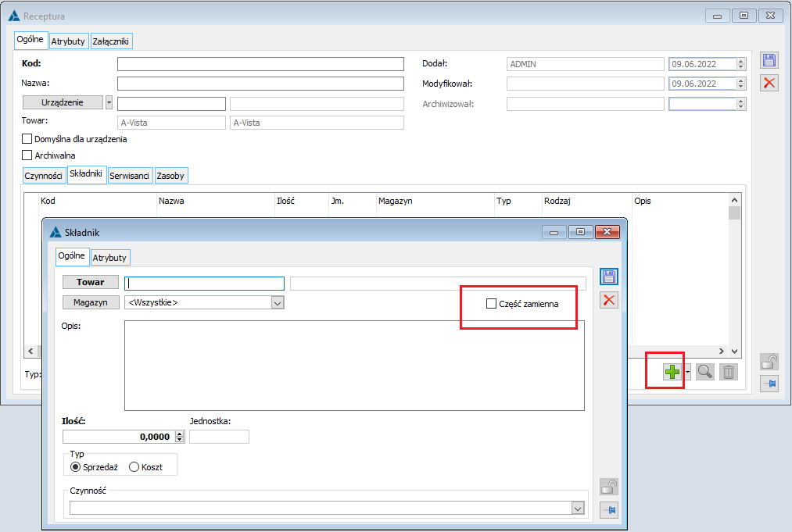The image size is (792, 532).
Task: Click the Składnik dialog title icon
Action: 56,233
